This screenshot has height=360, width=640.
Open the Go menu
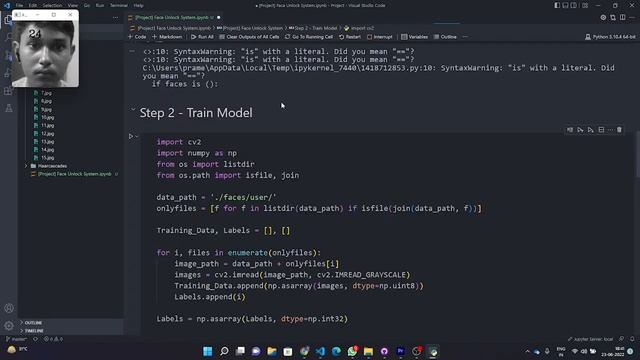[x=87, y=5]
